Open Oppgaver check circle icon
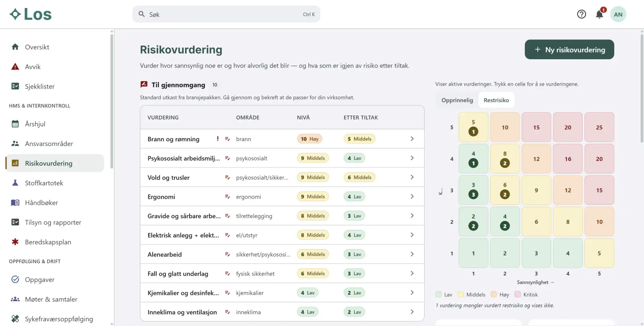 tap(15, 280)
